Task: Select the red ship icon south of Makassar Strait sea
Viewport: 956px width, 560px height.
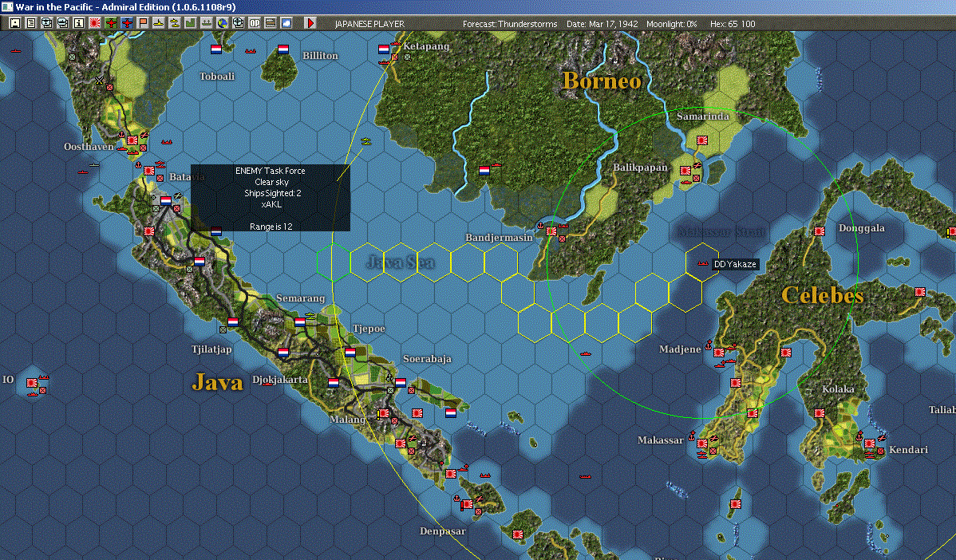Action: pyautogui.click(x=586, y=476)
